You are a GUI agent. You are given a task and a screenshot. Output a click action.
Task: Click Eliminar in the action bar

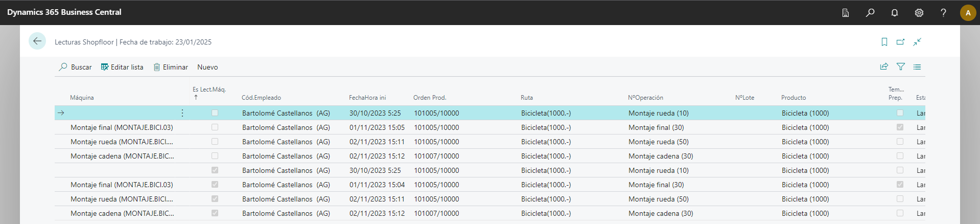click(171, 67)
